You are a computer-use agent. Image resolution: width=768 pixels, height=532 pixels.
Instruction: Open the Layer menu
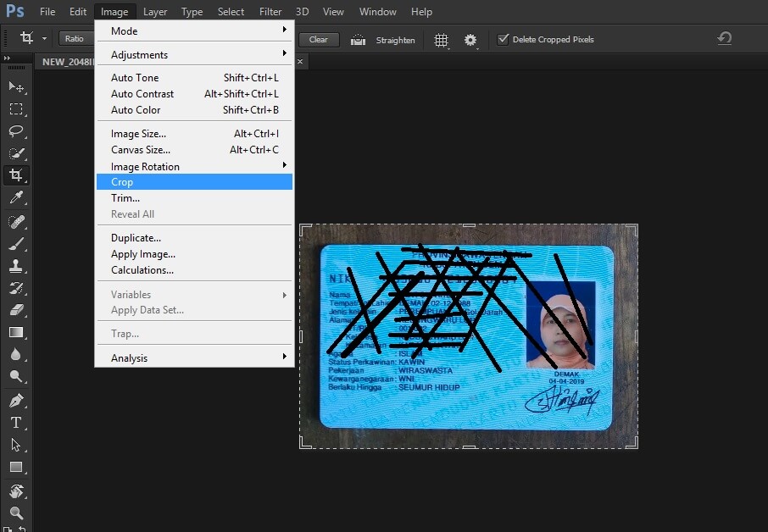tap(155, 11)
